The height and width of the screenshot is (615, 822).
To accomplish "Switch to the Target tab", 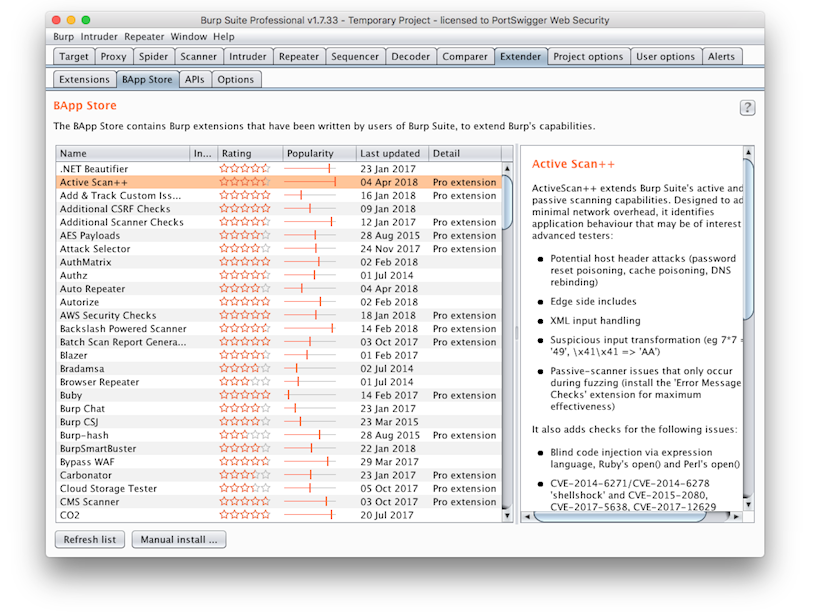I will tap(73, 57).
